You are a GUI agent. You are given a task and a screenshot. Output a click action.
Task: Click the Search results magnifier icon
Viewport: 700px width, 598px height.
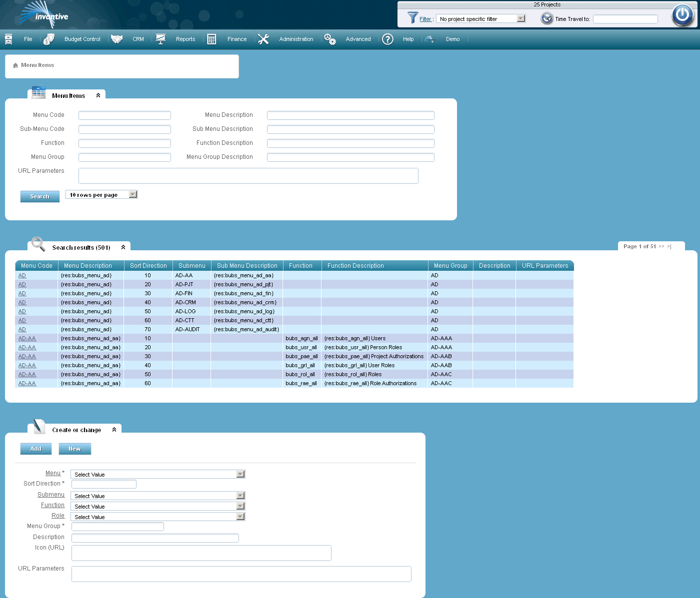click(38, 244)
